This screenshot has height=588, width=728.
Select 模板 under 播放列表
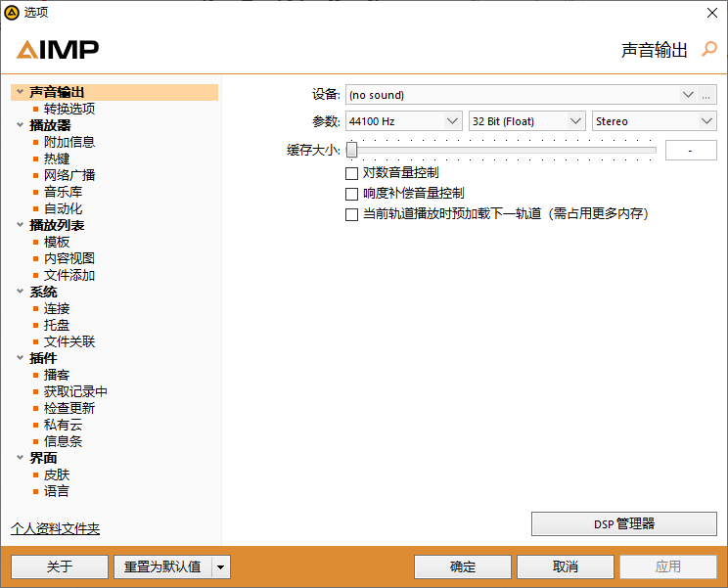pos(57,242)
